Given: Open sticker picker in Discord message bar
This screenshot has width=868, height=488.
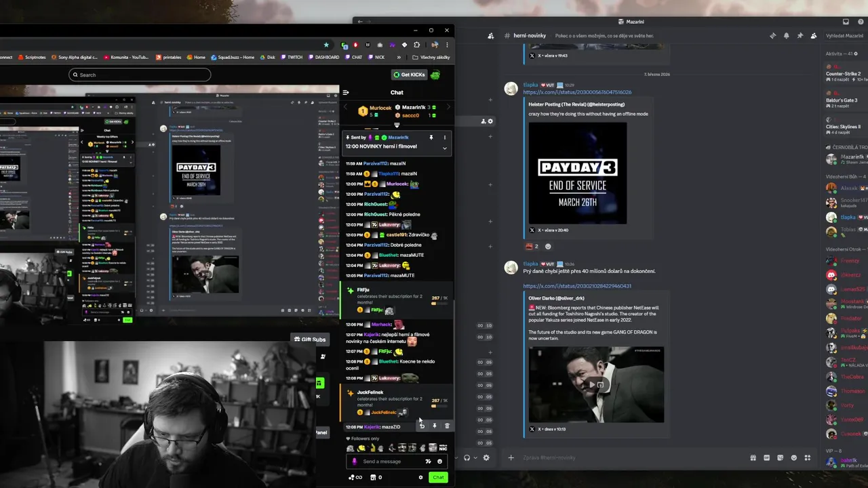Looking at the screenshot, I should coord(781,457).
